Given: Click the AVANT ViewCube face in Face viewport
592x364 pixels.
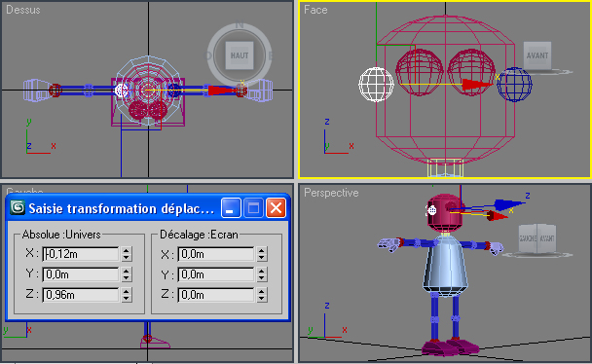Looking at the screenshot, I should pos(537,55).
